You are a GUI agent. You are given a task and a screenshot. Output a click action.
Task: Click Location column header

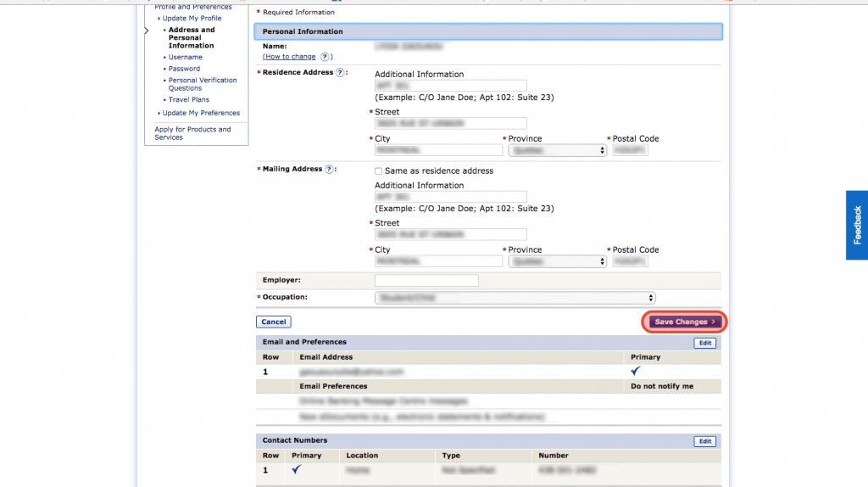pyautogui.click(x=362, y=456)
